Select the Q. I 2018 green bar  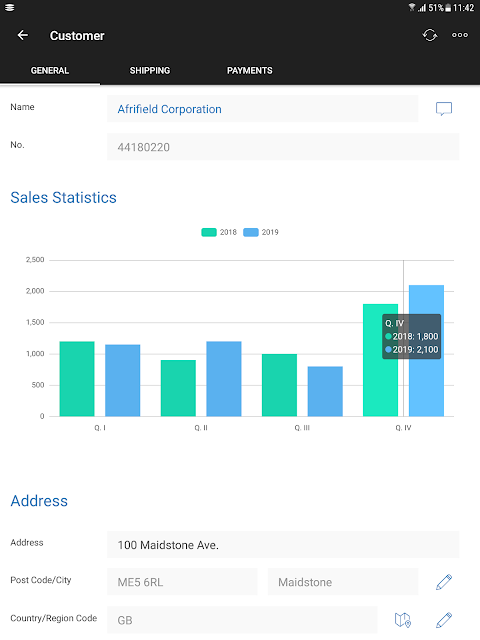(x=77, y=379)
